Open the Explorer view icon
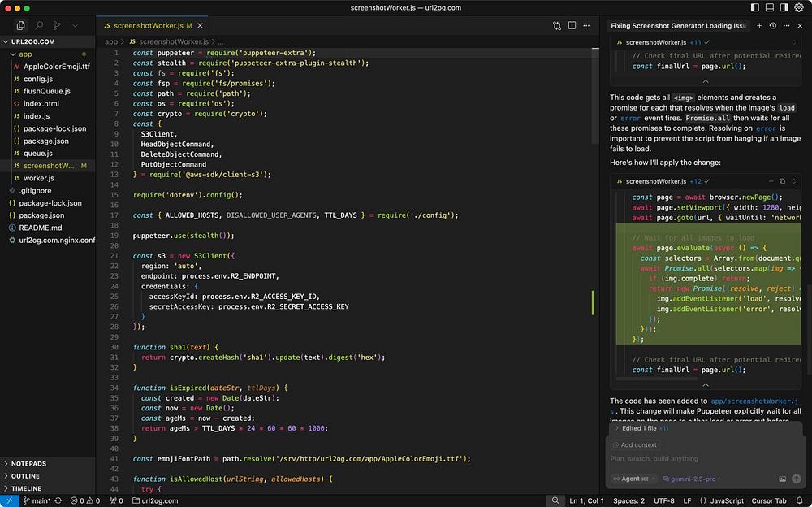Image resolution: width=812 pixels, height=507 pixels. pos(21,25)
